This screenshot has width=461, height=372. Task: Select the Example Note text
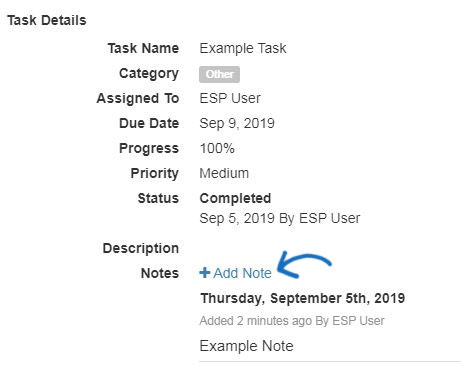click(246, 346)
